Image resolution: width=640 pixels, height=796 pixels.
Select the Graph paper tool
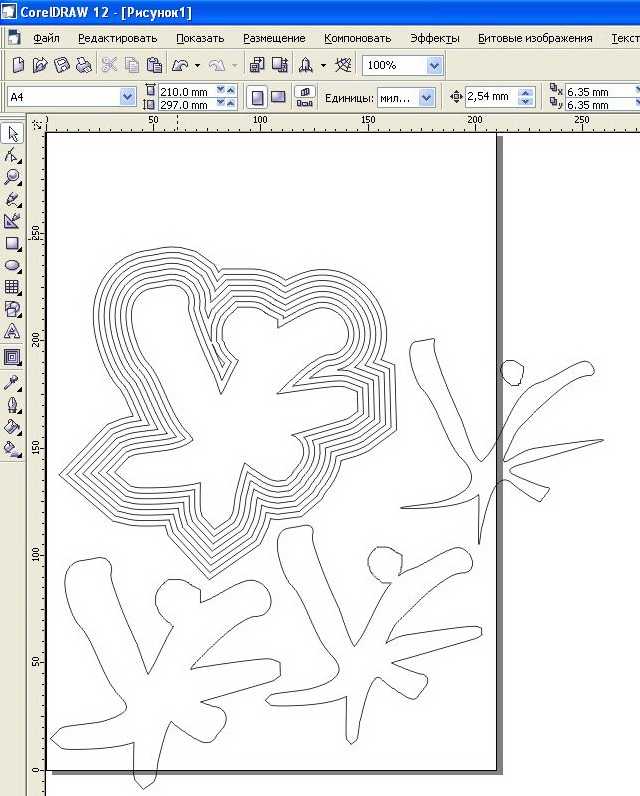click(x=12, y=287)
